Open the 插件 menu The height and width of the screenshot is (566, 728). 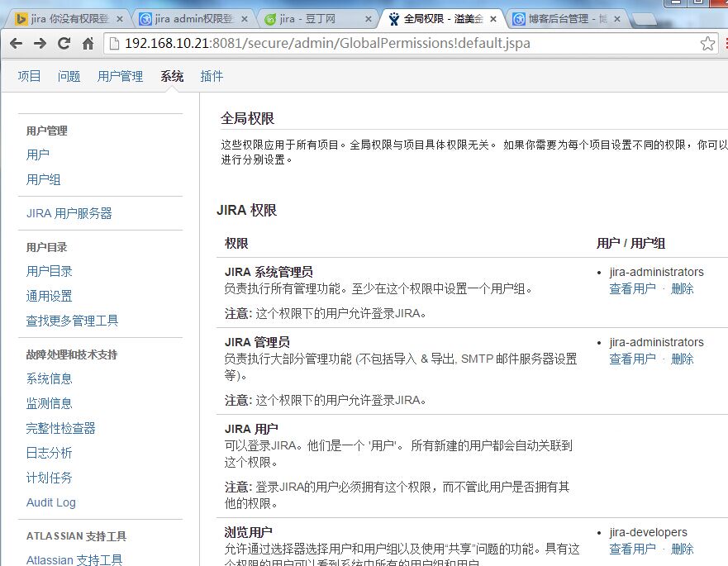(212, 76)
